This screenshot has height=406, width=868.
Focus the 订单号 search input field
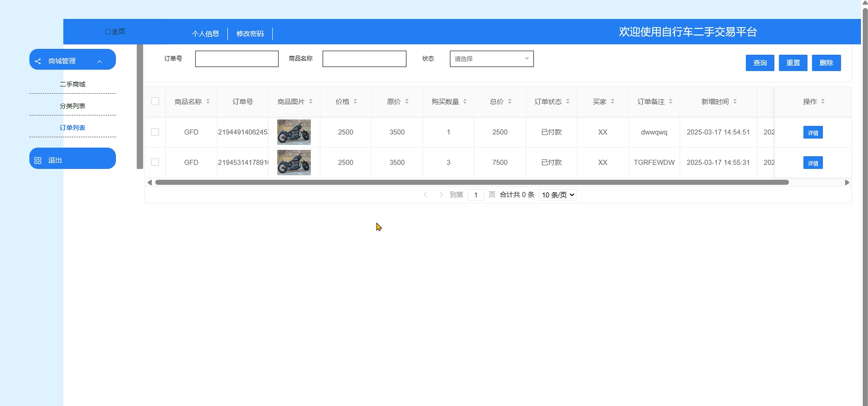click(237, 59)
